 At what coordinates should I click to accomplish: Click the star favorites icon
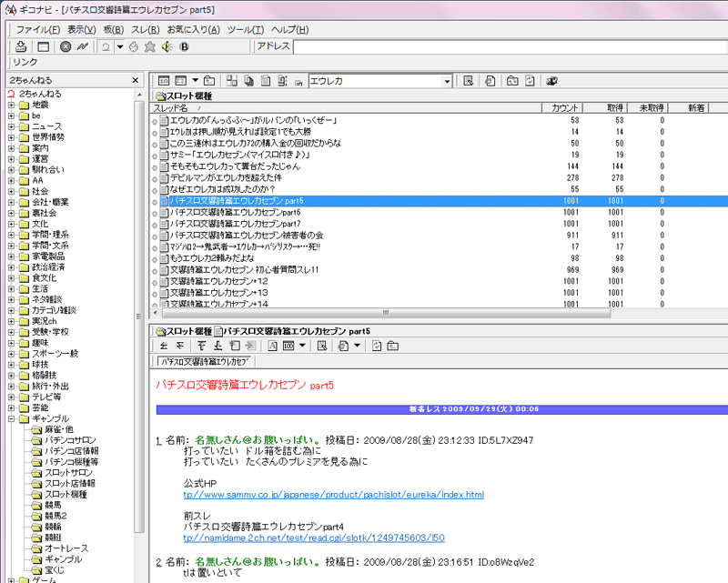click(x=149, y=46)
